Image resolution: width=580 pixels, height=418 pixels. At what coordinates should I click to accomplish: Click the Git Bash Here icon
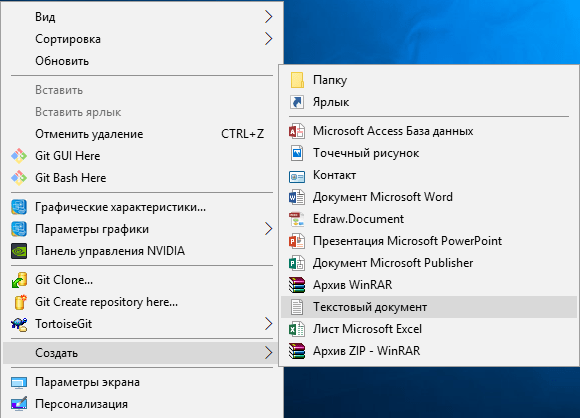click(19, 178)
